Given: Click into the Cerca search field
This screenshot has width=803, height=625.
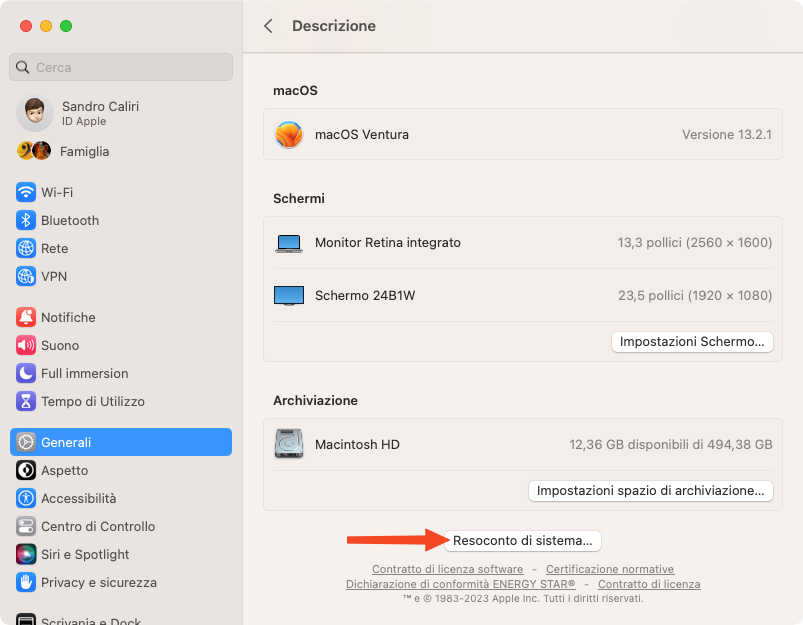Looking at the screenshot, I should (121, 67).
